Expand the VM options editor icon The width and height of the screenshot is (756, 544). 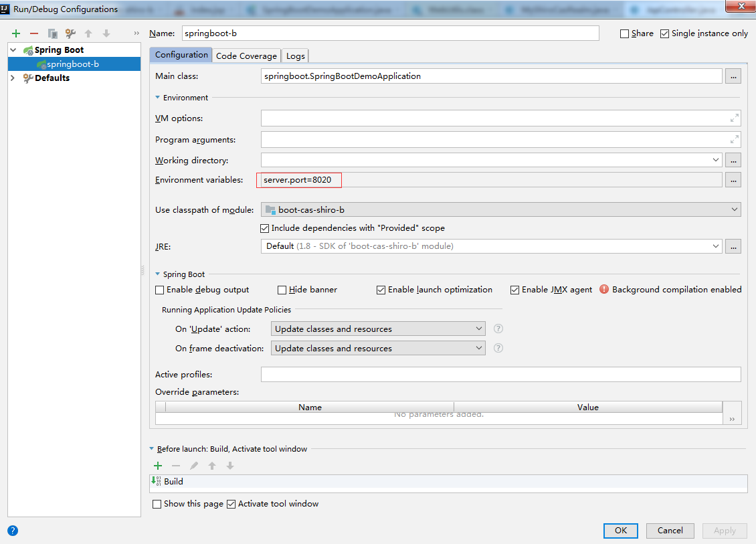click(734, 118)
